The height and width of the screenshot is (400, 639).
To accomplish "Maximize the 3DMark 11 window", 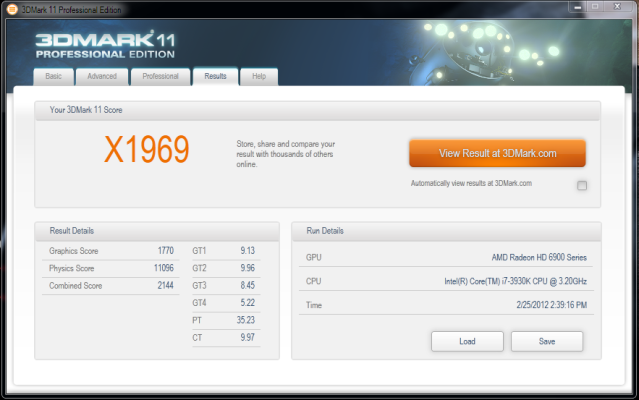I will point(595,7).
